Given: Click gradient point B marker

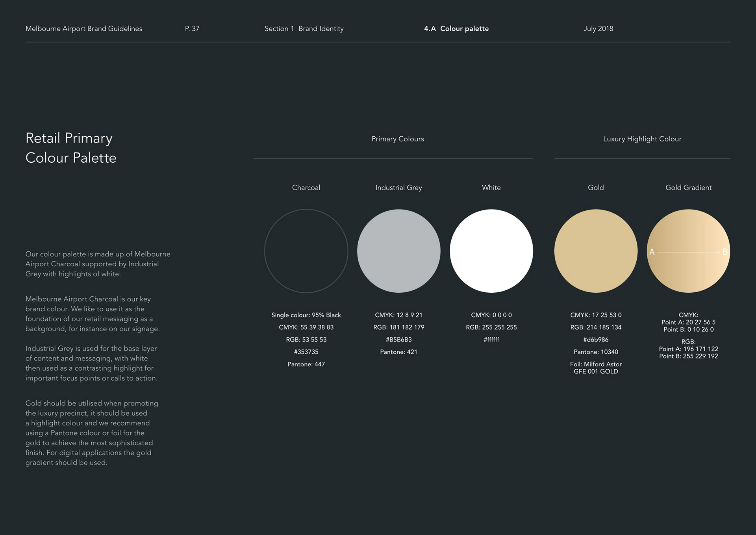Looking at the screenshot, I should [x=724, y=252].
